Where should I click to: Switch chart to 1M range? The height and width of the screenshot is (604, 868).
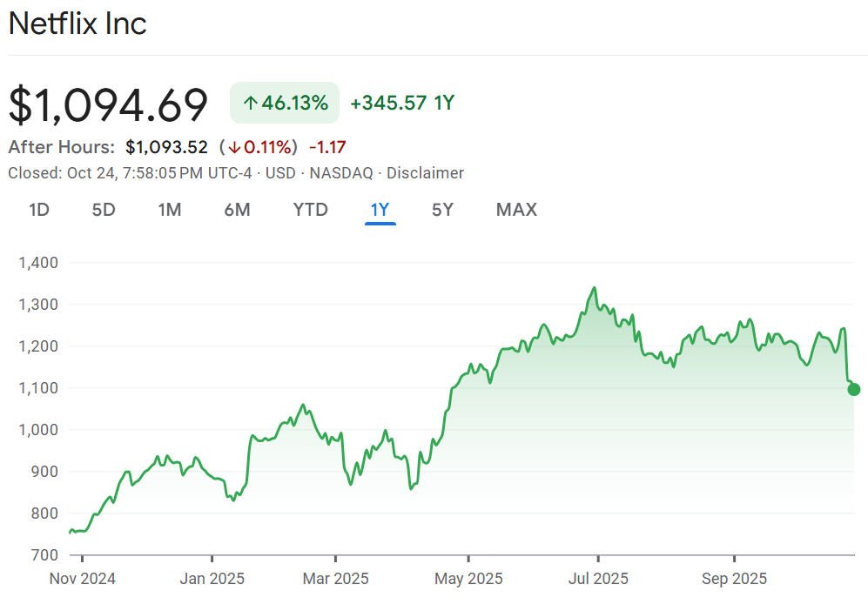pos(170,210)
